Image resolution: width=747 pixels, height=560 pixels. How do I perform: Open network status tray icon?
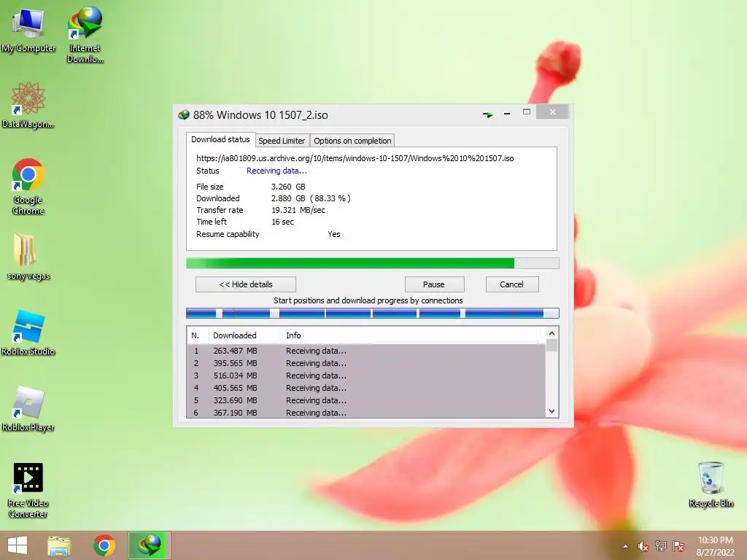(661, 546)
